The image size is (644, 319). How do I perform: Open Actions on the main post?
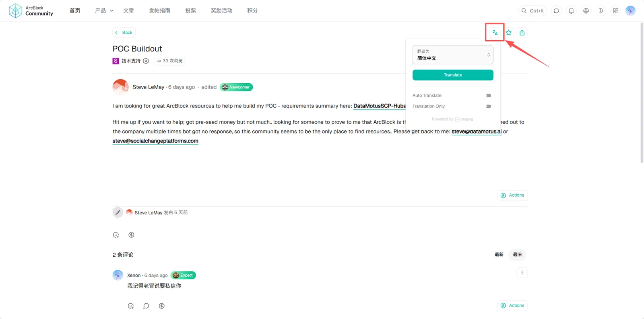[512, 195]
